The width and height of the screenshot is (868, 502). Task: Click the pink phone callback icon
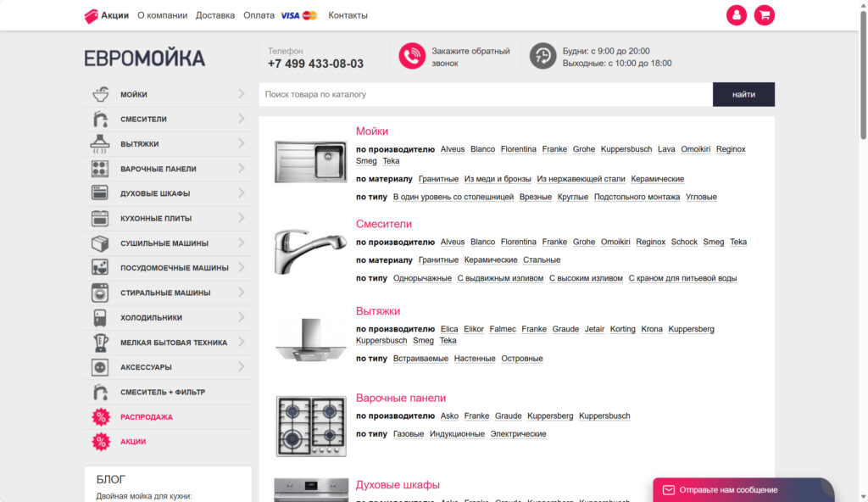412,56
